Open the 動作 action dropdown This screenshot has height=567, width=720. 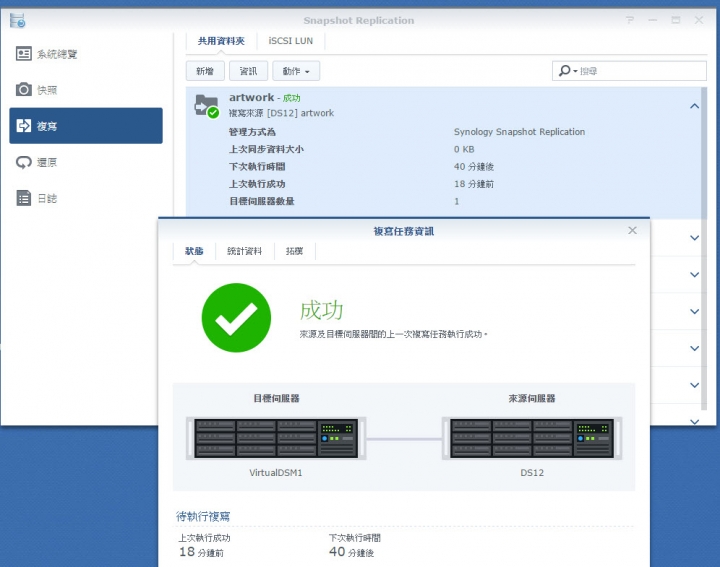pyautogui.click(x=296, y=71)
